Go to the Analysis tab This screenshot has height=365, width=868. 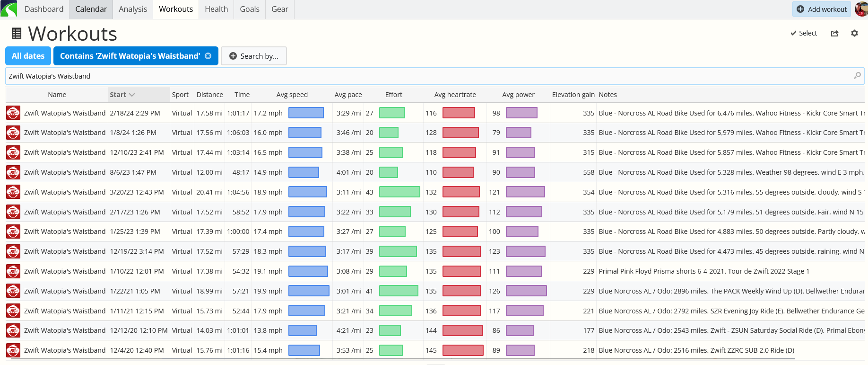tap(133, 9)
